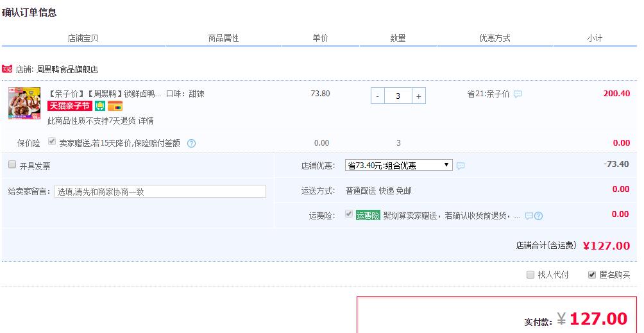Click the Tmall logo icon beside store name
Viewport: 644px width, 333px height.
coord(7,69)
